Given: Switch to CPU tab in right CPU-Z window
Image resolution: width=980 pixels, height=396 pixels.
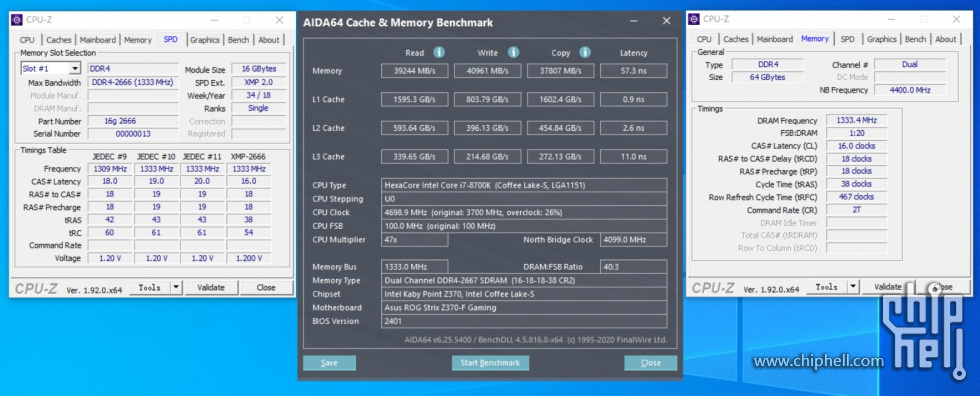Looking at the screenshot, I should pos(704,39).
